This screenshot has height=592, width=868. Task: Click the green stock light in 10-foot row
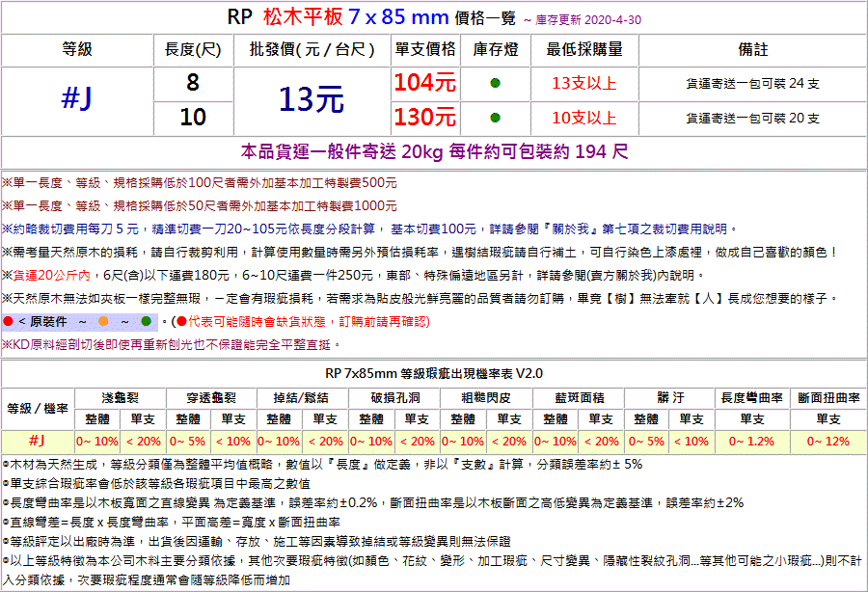coord(495,118)
